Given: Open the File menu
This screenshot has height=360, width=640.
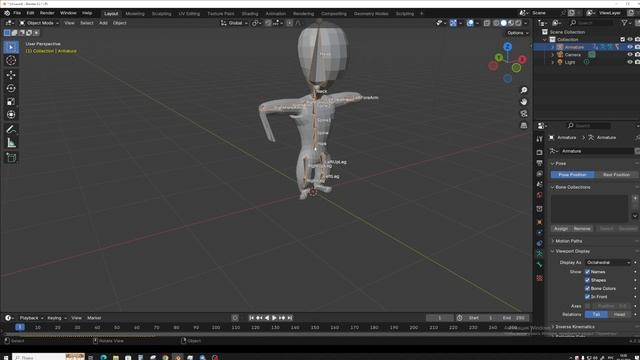Looking at the screenshot, I should (x=17, y=13).
